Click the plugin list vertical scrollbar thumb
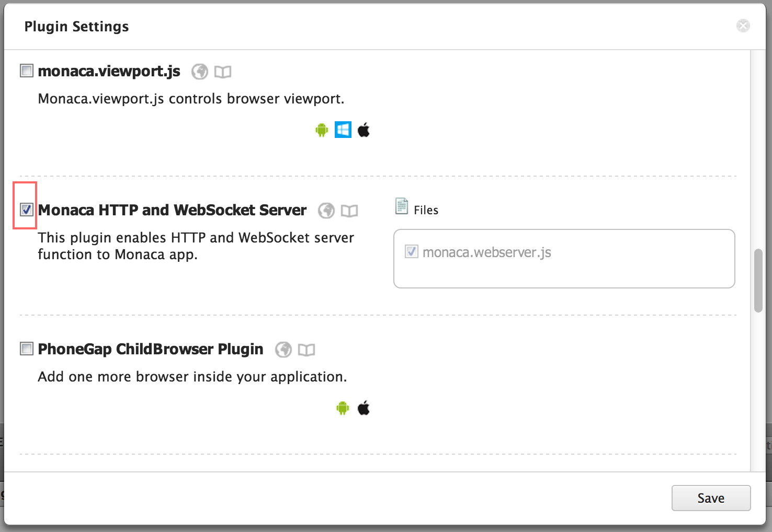This screenshot has height=532, width=772. click(x=758, y=281)
